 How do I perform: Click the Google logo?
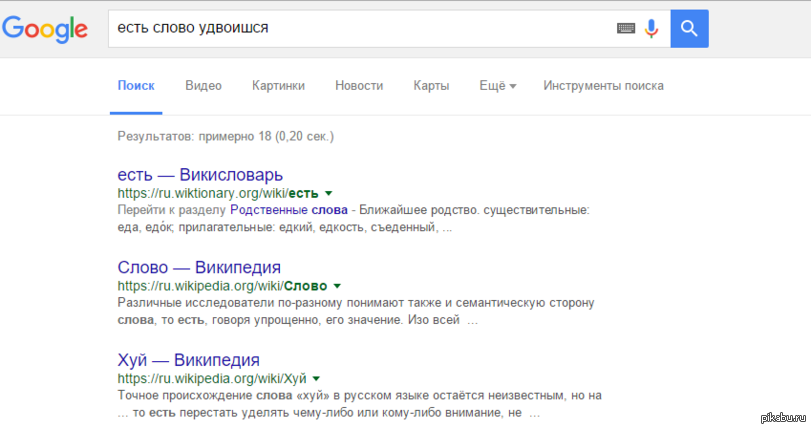(45, 29)
